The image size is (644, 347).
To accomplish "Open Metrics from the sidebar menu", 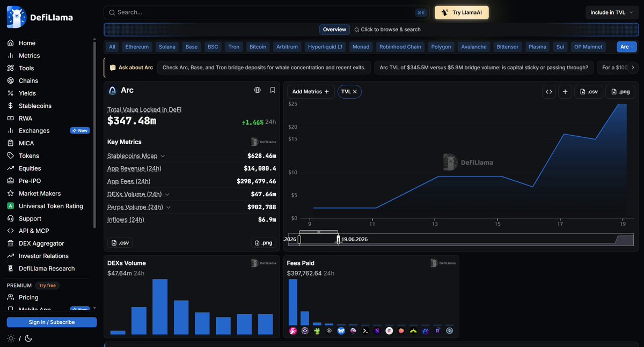I will coord(30,56).
